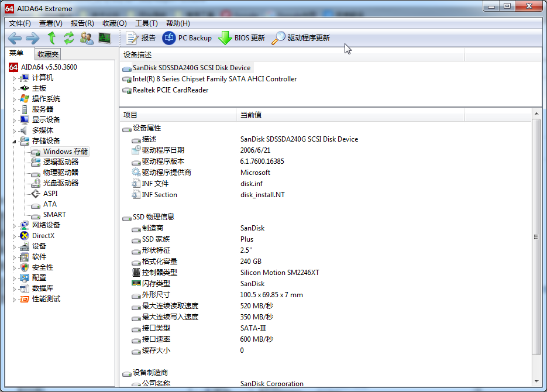Click the 显示设备 monitor icon
The image size is (547, 392).
[25, 119]
